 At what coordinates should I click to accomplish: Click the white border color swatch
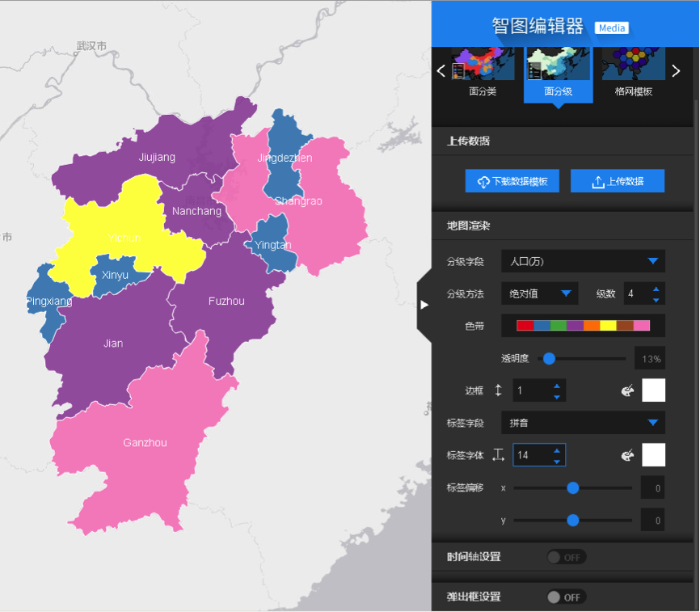(x=654, y=390)
